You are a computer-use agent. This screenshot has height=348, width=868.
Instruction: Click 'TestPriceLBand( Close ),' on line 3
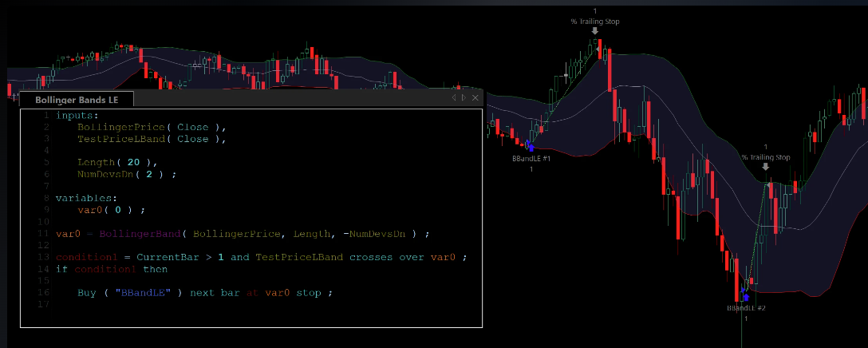click(x=152, y=139)
